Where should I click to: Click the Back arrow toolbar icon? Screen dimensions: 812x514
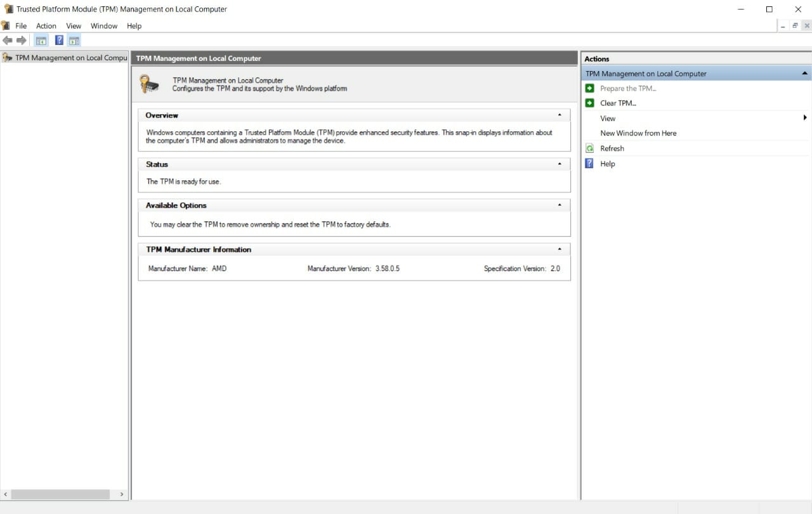8,41
